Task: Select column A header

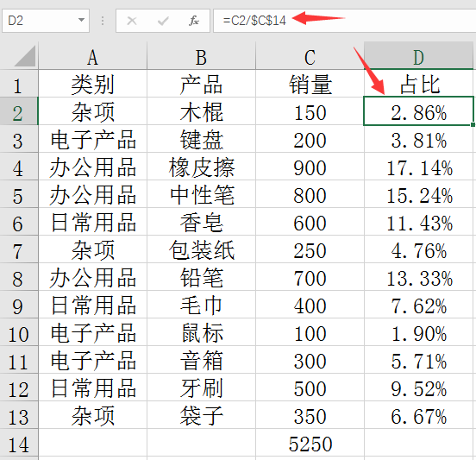Action: coord(92,56)
